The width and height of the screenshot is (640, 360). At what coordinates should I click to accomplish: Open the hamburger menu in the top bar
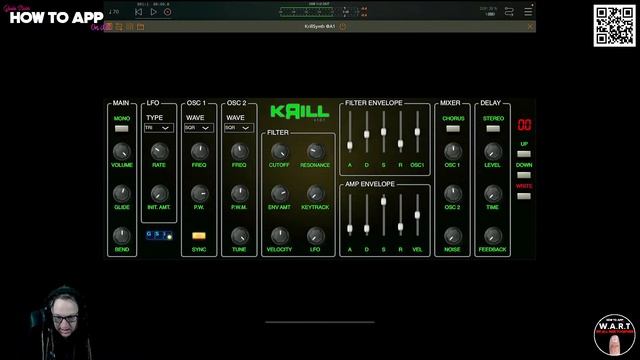[x=528, y=11]
